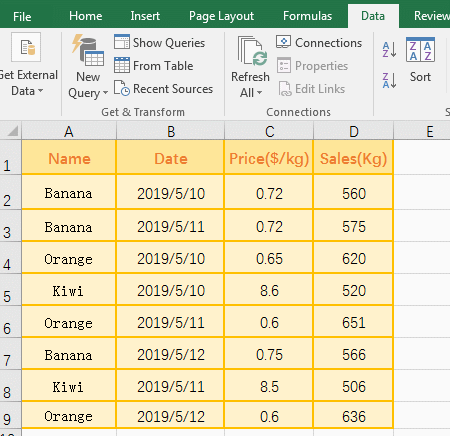Select the sales cell 636
Viewport: 450px width, 436px height.
coord(353,415)
